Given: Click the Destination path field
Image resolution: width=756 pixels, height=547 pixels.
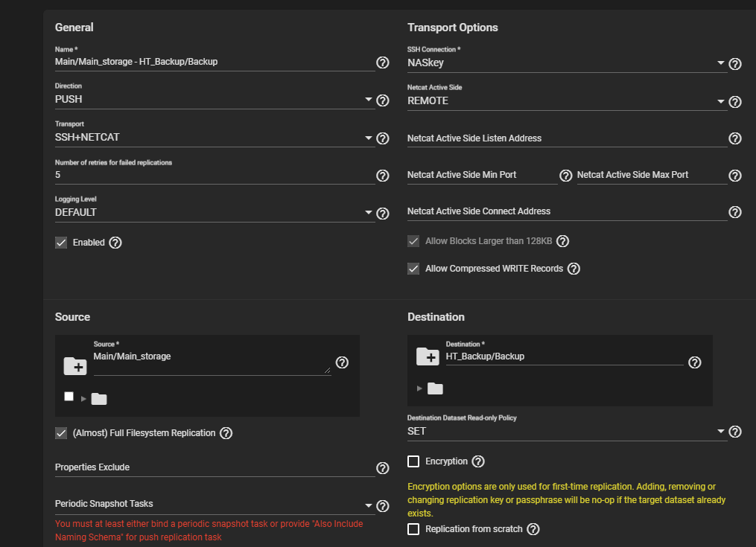Looking at the screenshot, I should tap(565, 356).
